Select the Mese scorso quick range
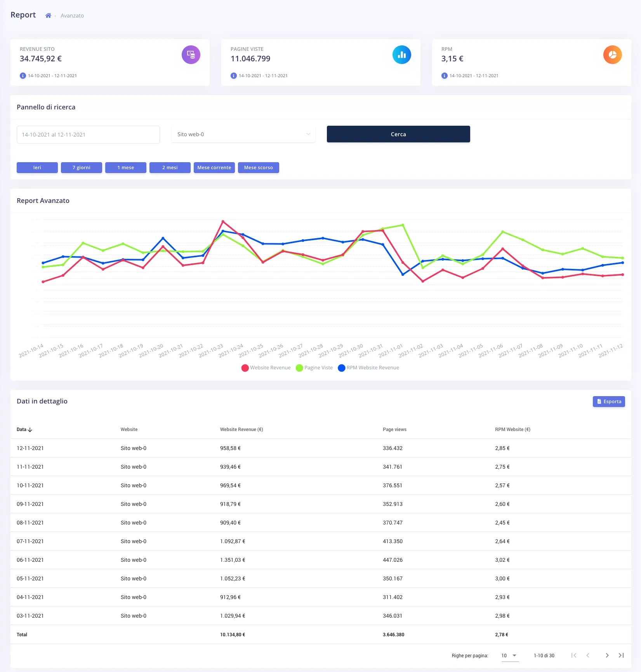 pyautogui.click(x=259, y=168)
